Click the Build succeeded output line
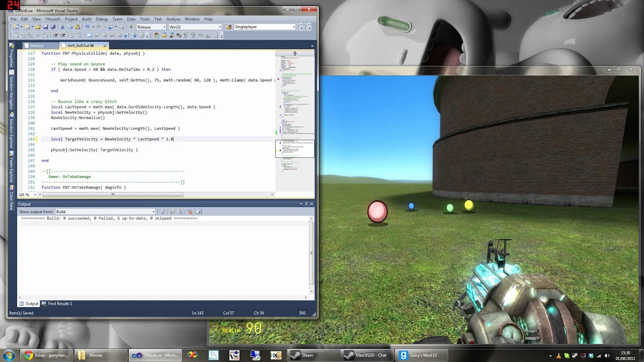Image resolution: width=644 pixels, height=362 pixels. tap(109, 218)
